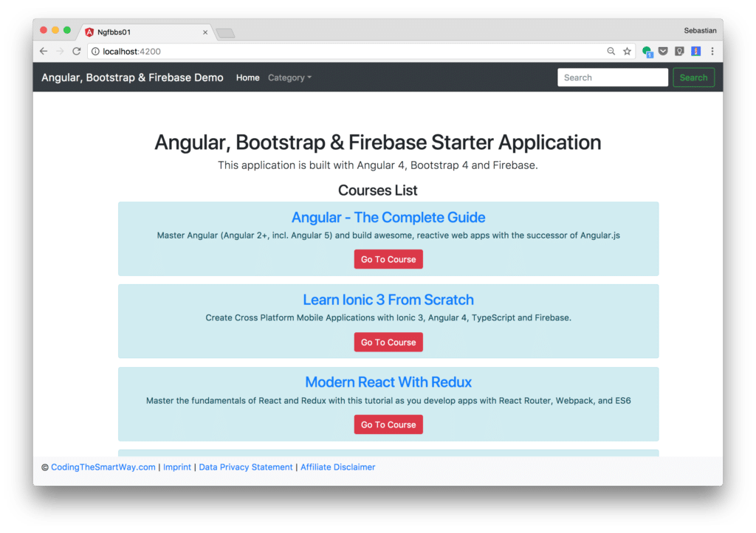This screenshot has width=756, height=533.
Task: Click the grey shield extension icon
Action: (x=679, y=51)
